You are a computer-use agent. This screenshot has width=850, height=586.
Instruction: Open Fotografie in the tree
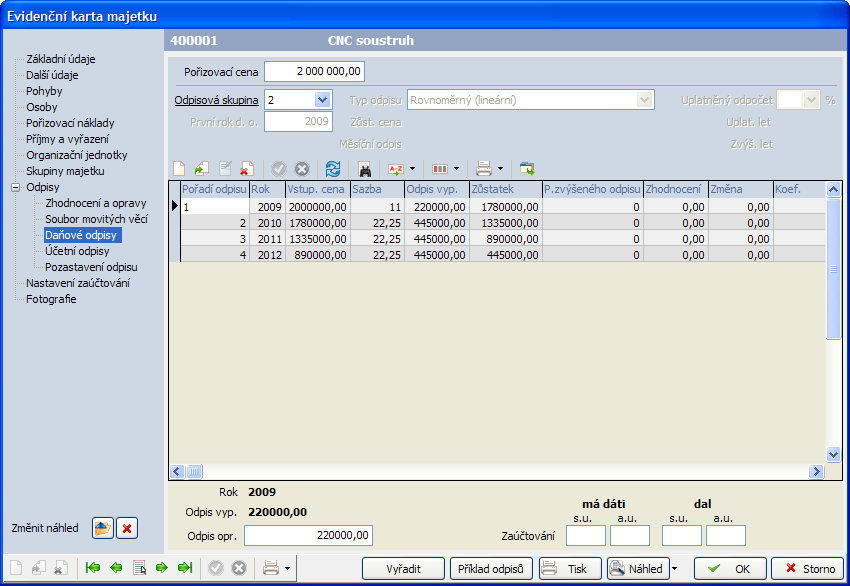tap(51, 299)
